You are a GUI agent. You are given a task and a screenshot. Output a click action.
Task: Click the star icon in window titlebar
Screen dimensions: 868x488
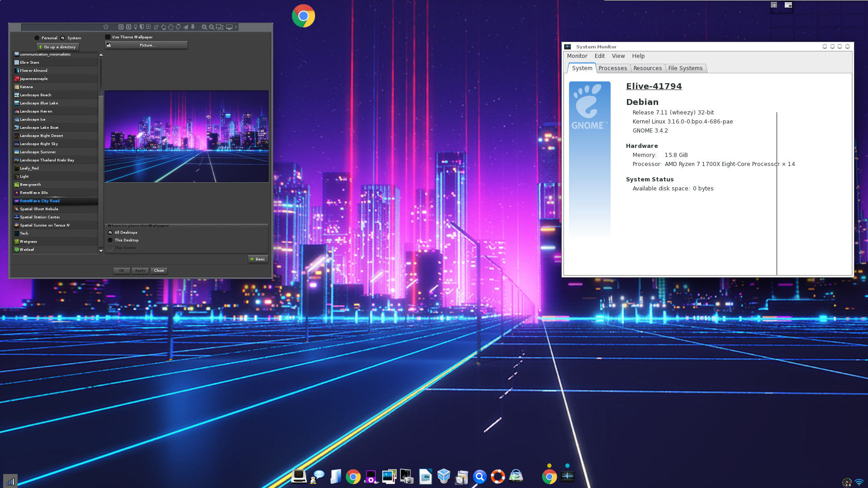point(106,27)
